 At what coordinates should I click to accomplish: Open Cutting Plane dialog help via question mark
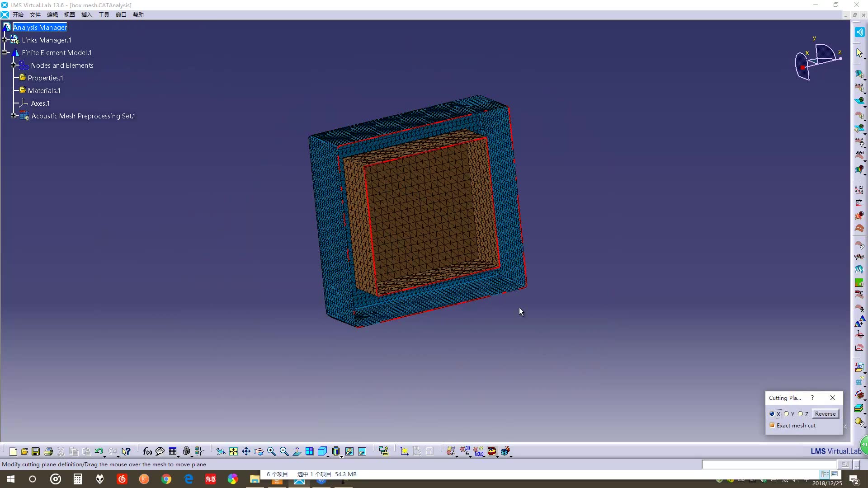click(x=812, y=398)
